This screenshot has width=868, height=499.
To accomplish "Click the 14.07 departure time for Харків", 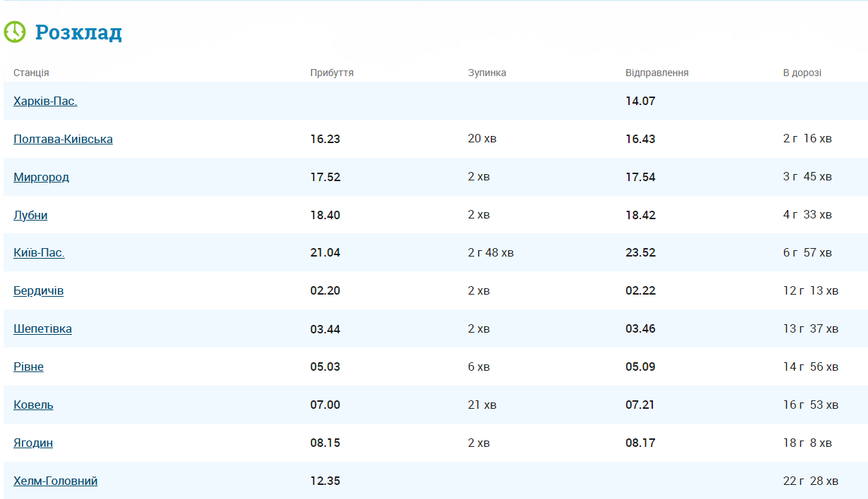I will [x=640, y=101].
